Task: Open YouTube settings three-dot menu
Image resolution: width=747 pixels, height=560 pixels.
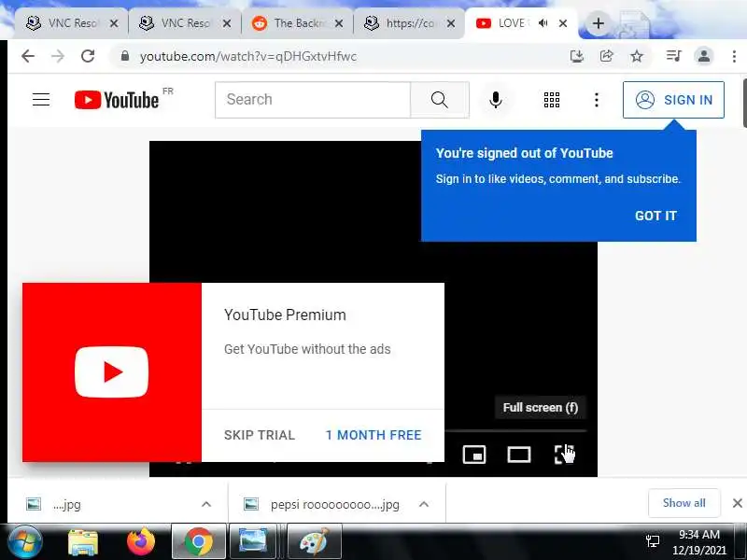Action: [x=597, y=100]
